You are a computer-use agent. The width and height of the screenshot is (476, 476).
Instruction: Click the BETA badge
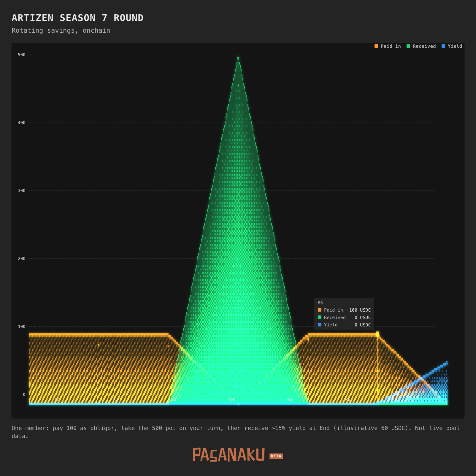tap(276, 456)
